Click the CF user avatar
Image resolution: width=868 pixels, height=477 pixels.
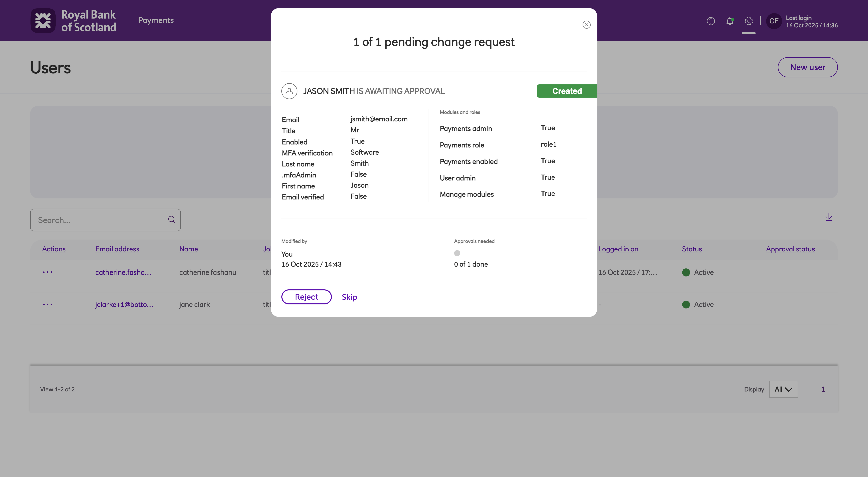(774, 21)
